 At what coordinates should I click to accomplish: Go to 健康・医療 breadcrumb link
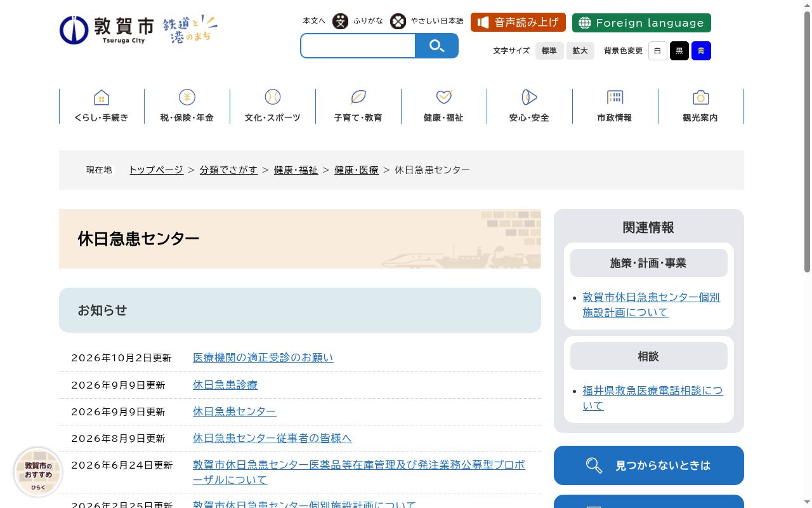(x=357, y=170)
